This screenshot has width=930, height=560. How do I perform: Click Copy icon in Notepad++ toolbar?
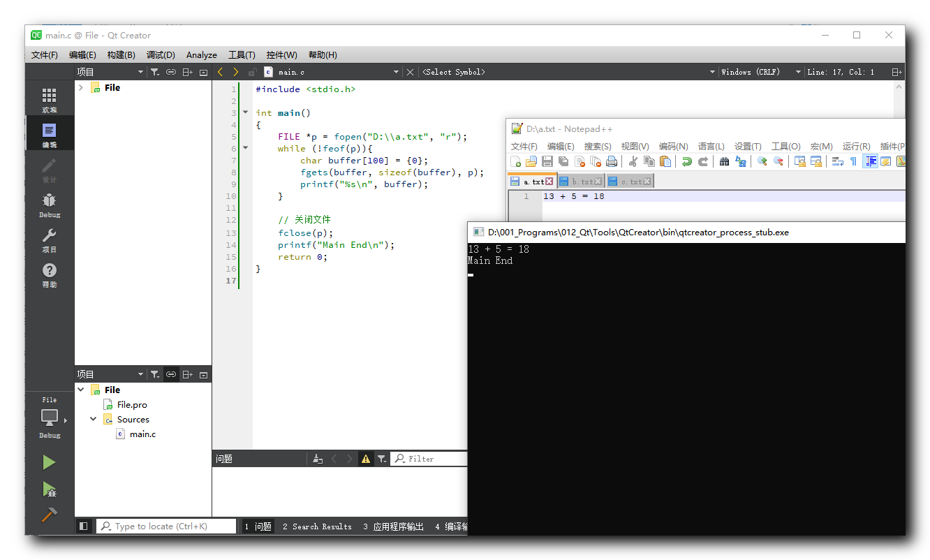pos(649,161)
